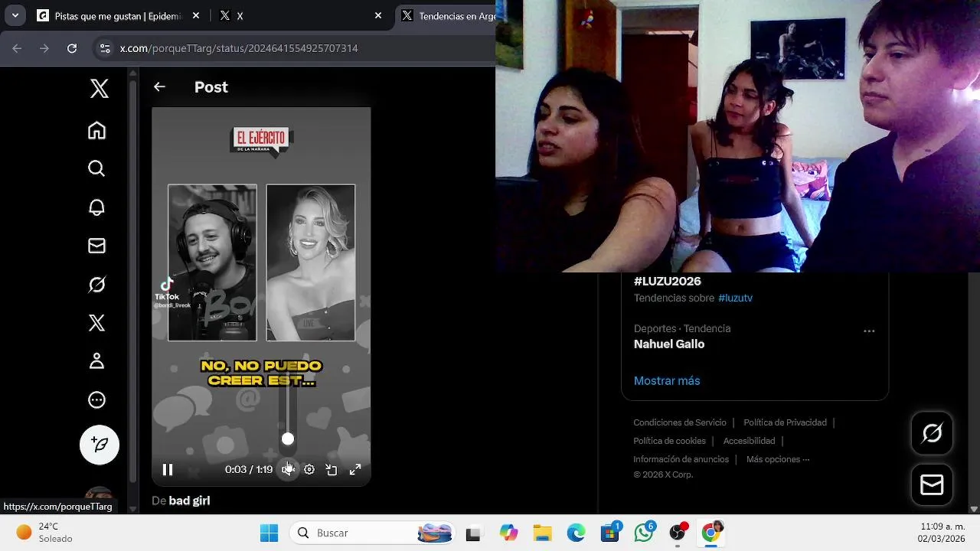Expand Más opciones in footer
Screen dimensions: 980x551
click(x=778, y=459)
